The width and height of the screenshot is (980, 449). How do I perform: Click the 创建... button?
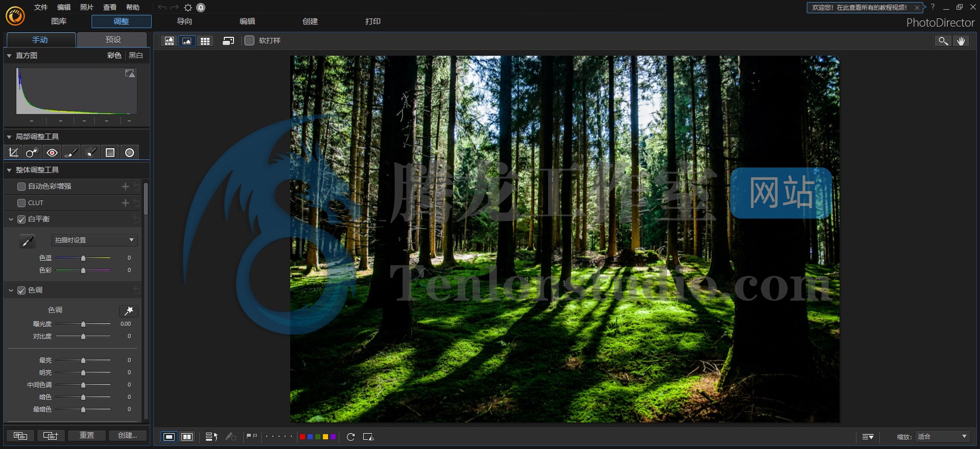pos(128,436)
